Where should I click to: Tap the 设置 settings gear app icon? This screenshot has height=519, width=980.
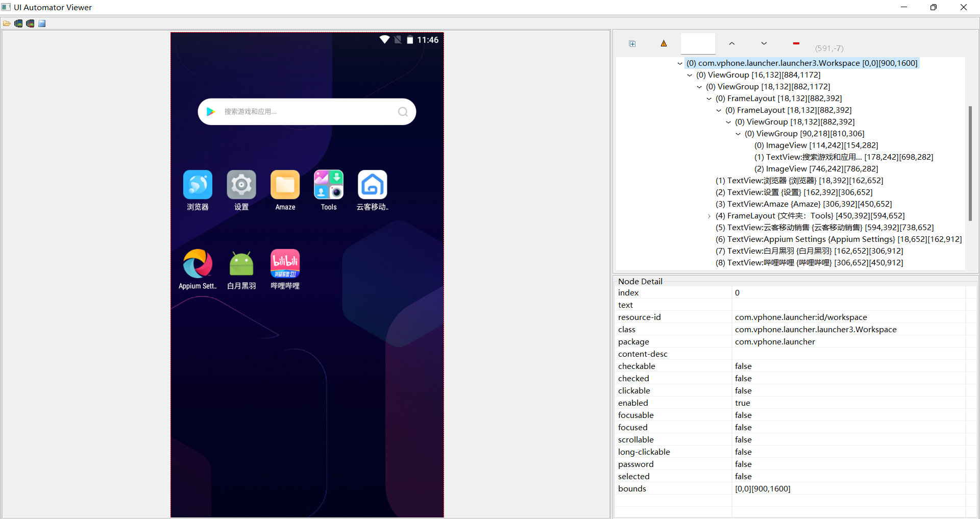tap(241, 184)
